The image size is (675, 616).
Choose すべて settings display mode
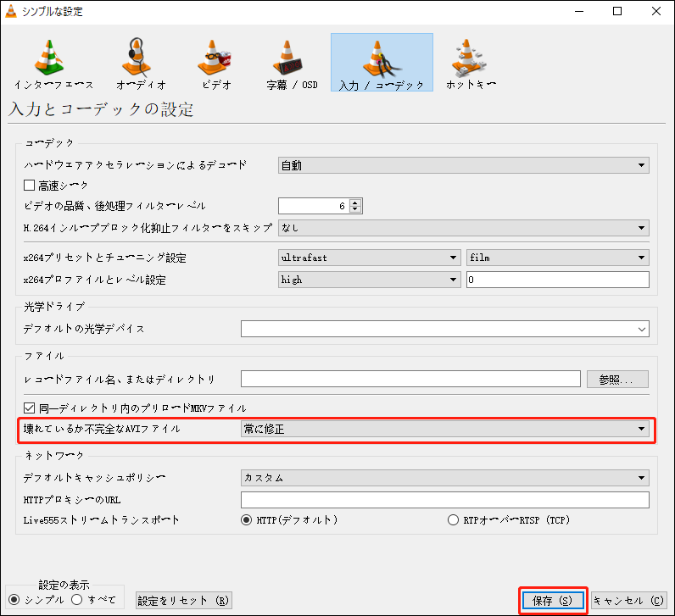(x=77, y=600)
